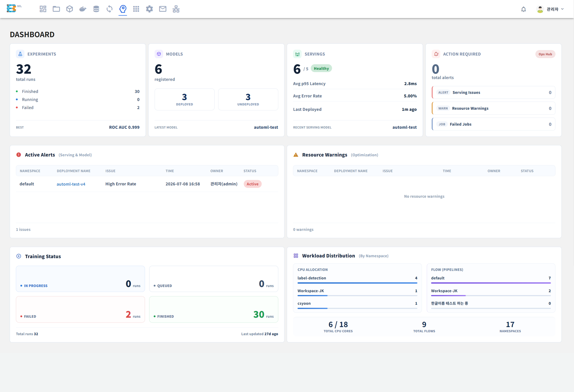Click the circular sync arrows icon
Screen dimensions: 574x392
click(x=109, y=9)
